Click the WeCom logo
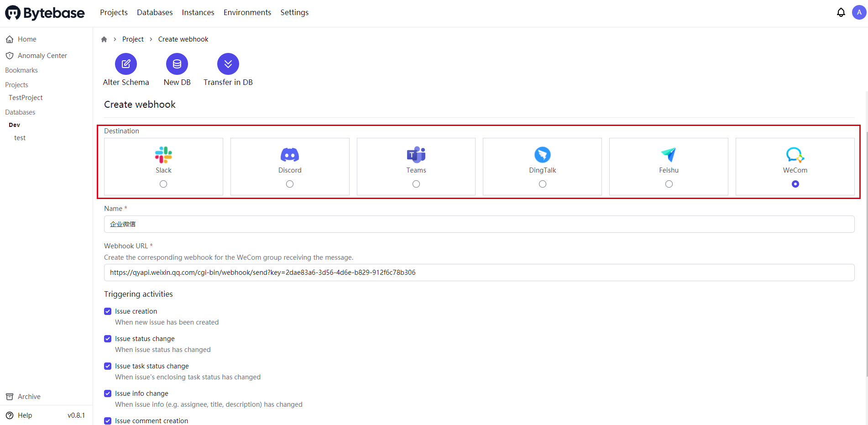The image size is (868, 425). click(x=795, y=155)
